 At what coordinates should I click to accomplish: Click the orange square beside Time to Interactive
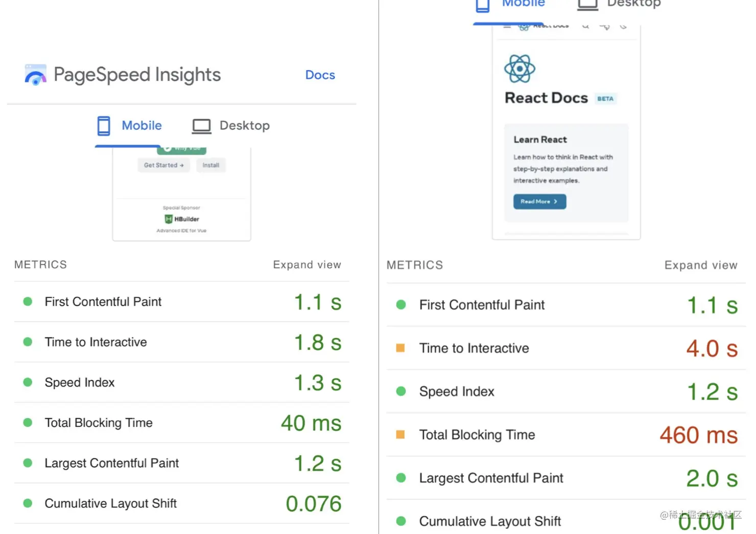click(401, 348)
